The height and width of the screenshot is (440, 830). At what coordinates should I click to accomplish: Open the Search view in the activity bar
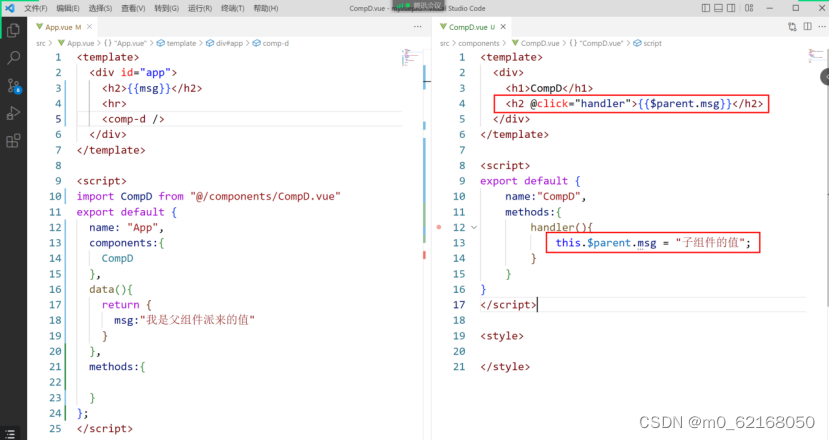coord(13,57)
